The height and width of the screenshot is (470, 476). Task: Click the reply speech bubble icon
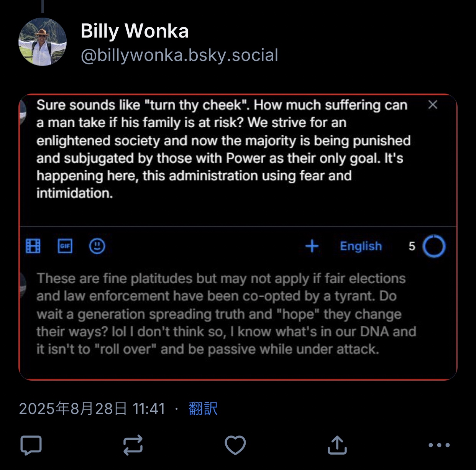point(31,445)
